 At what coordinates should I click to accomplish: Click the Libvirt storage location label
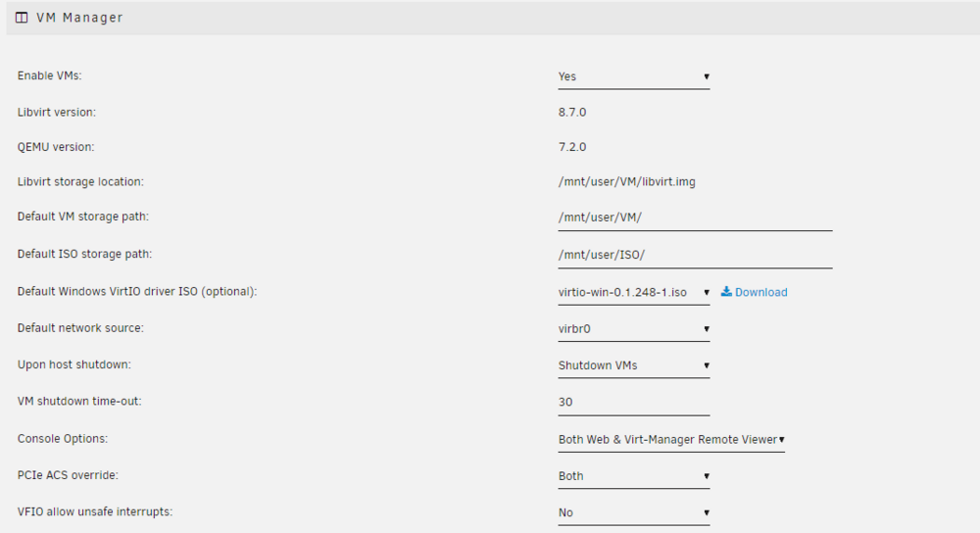[x=80, y=182]
